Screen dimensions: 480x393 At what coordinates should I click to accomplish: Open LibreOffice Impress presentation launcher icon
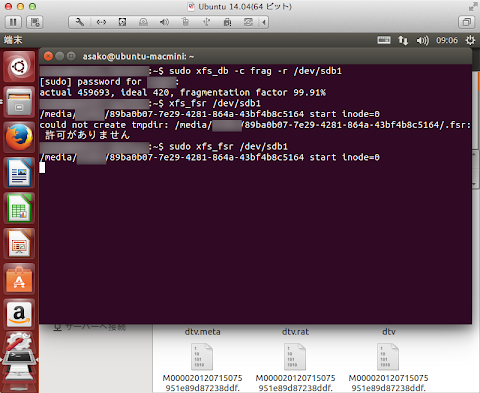[19, 244]
